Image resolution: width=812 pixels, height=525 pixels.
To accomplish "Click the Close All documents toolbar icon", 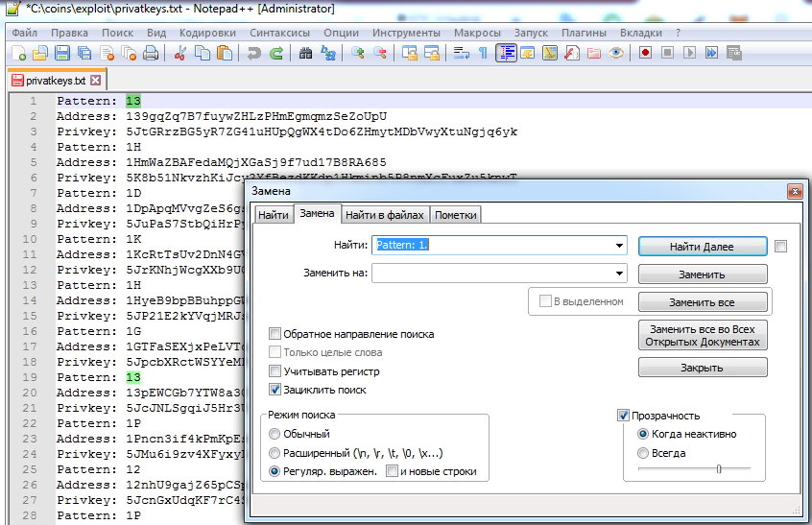I will tap(129, 53).
